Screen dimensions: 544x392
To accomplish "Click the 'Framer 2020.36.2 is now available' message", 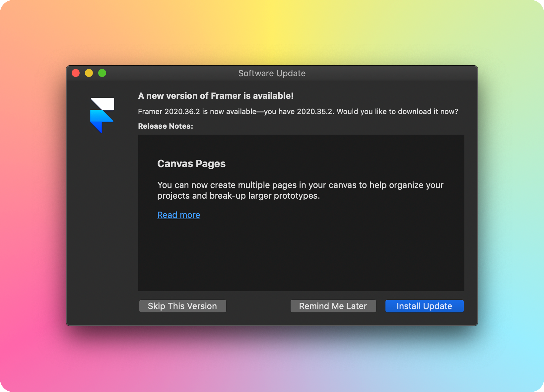I will point(298,111).
